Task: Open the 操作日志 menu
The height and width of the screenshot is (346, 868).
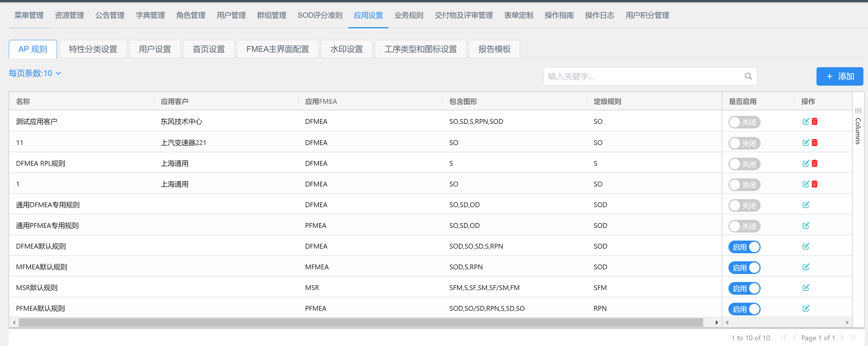Action: click(x=599, y=15)
